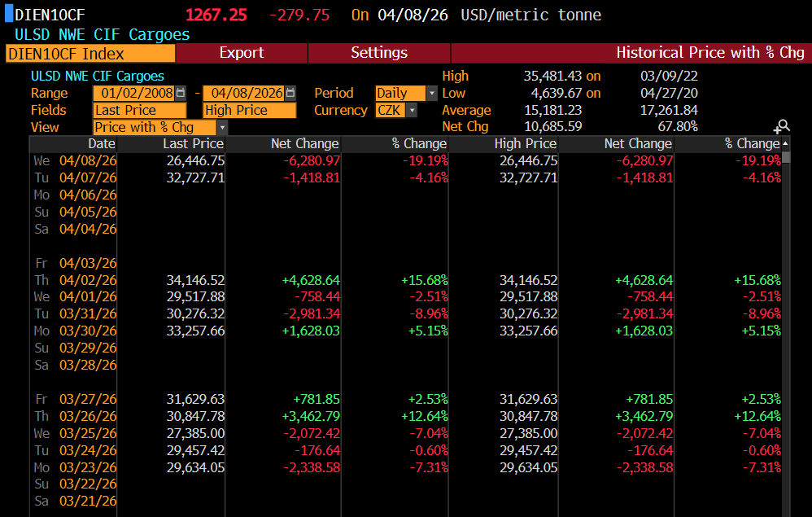Click the High Price field box
This screenshot has height=517, width=812.
(249, 110)
